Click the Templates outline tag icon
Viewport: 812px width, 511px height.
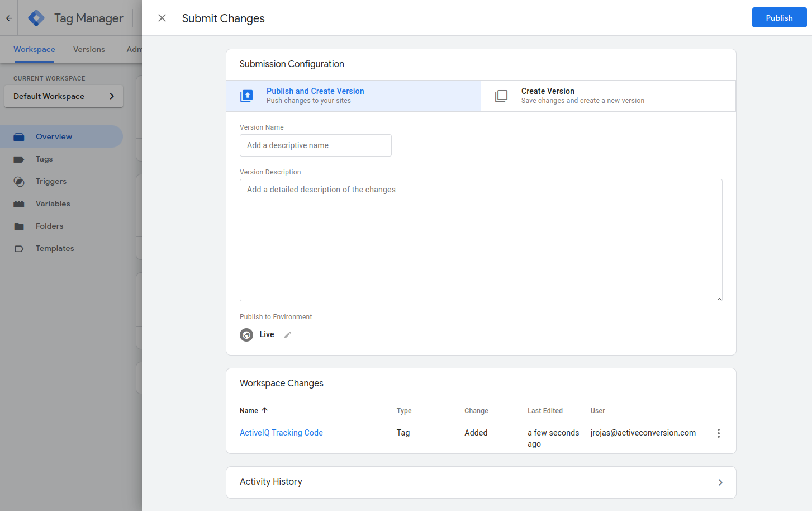[x=19, y=249]
